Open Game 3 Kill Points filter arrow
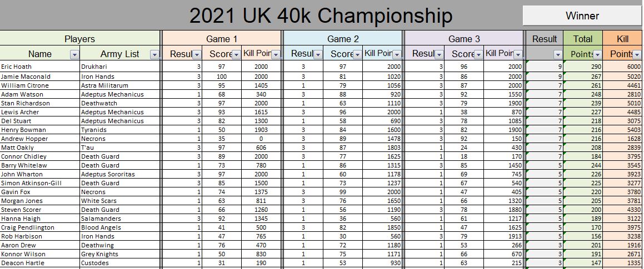 pos(518,54)
